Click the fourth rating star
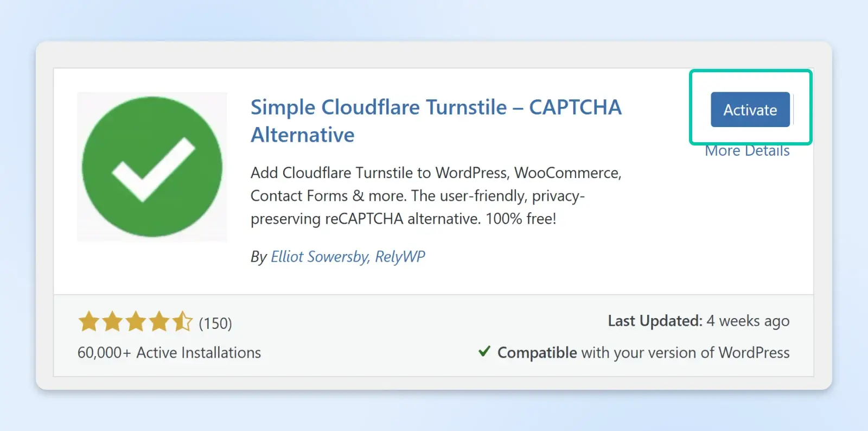 tap(159, 322)
